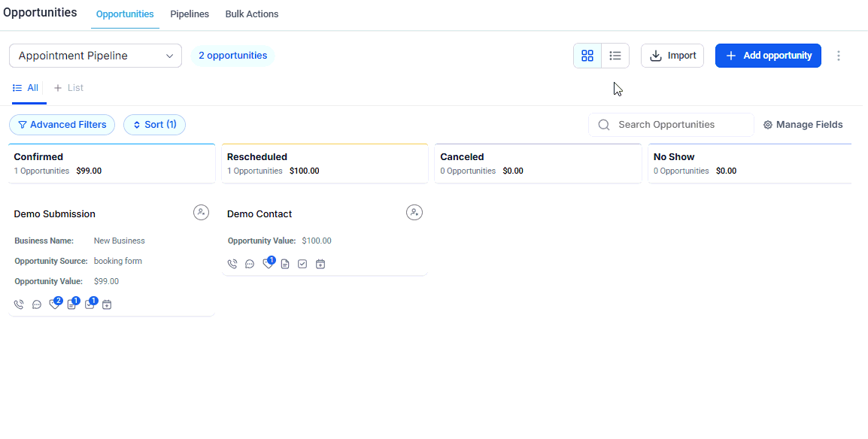Image resolution: width=868 pixels, height=439 pixels.
Task: Switch to grid card view layout
Action: pos(587,55)
